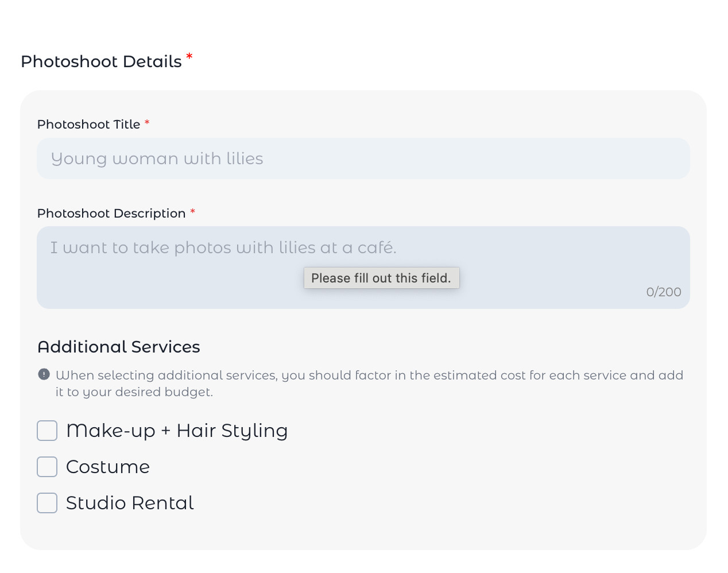Click inside the Photoshoot Description text area

363,268
